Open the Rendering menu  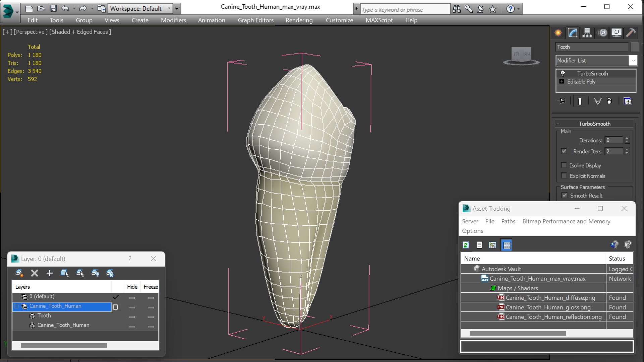pos(299,20)
